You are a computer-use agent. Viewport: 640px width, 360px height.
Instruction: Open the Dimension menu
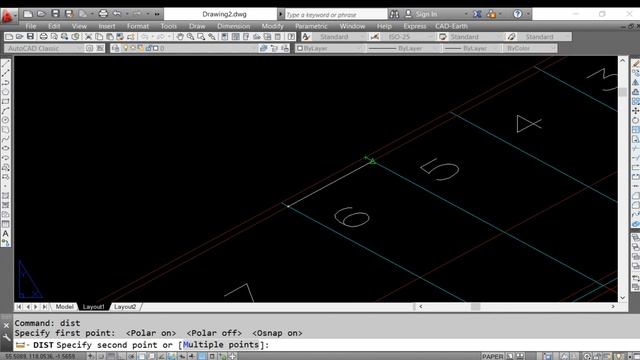(233, 26)
